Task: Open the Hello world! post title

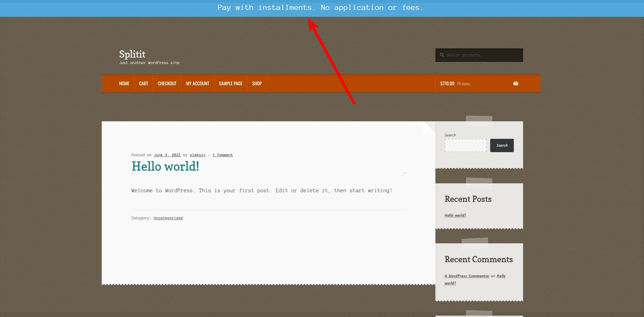Action: tap(165, 167)
